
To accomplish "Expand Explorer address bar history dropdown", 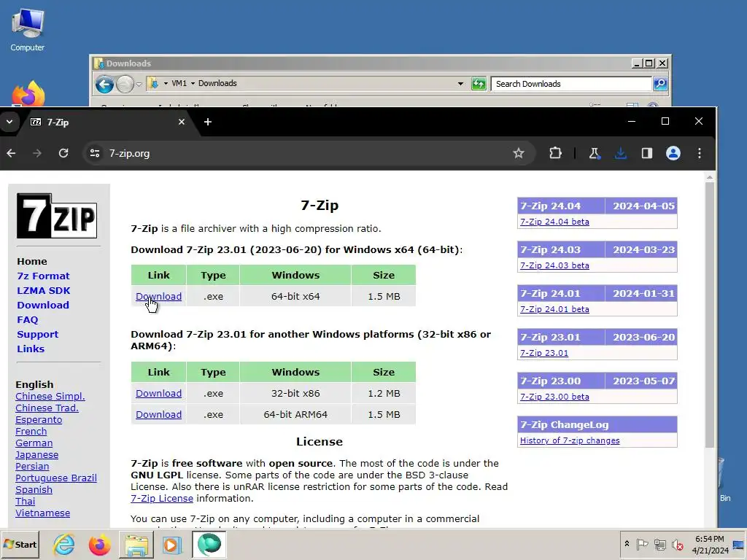I will (x=460, y=84).
